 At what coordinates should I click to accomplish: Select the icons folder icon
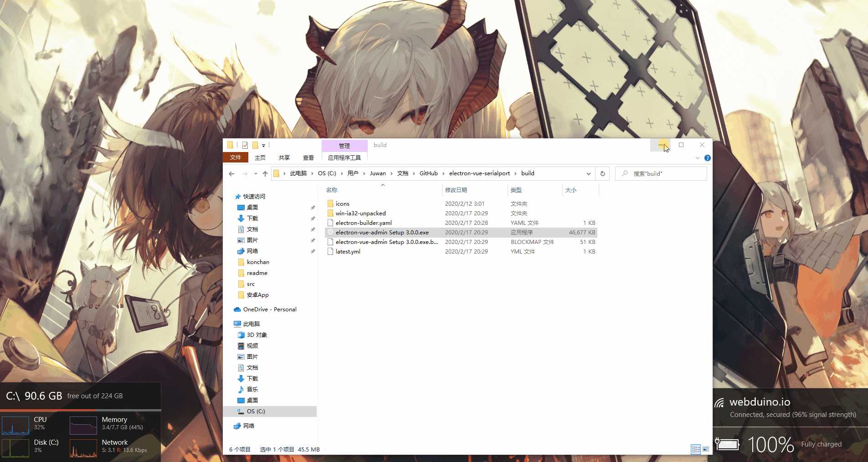pos(330,203)
